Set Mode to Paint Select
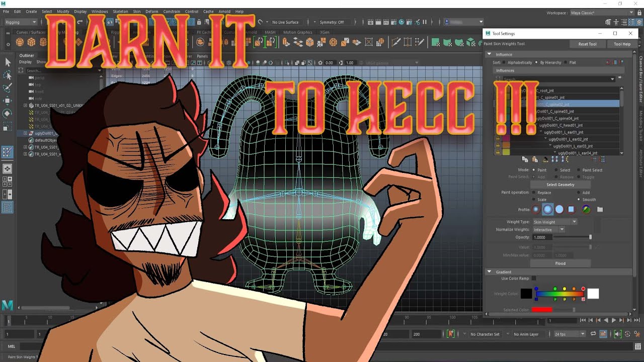644x362 pixels. [578, 170]
